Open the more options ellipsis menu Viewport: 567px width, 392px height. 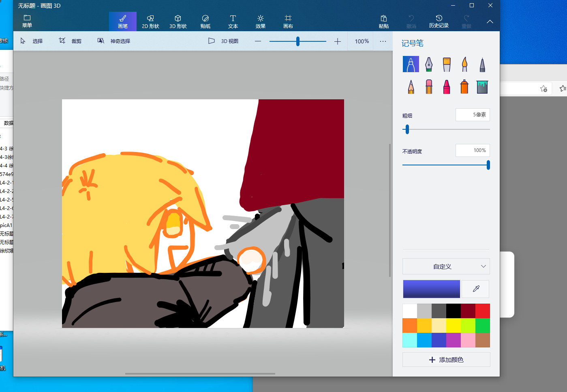point(383,41)
